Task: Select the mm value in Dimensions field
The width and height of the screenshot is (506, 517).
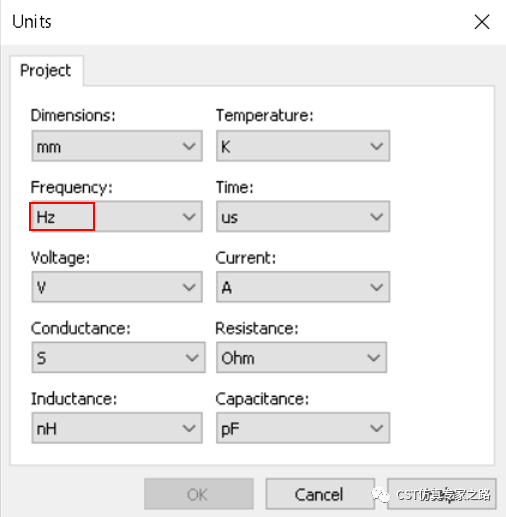Action: pos(49,147)
